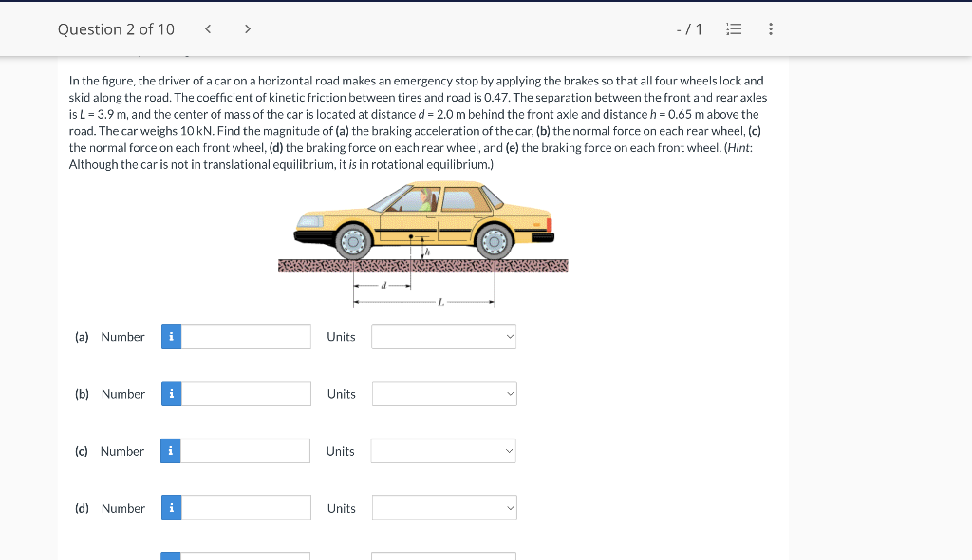Open part (a) tolerance info icon
The width and height of the screenshot is (972, 560).
[x=171, y=336]
